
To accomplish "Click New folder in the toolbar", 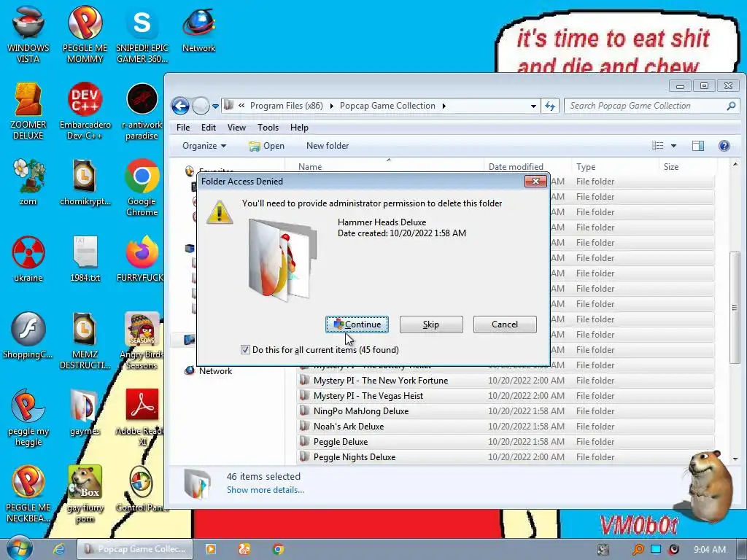I will tap(328, 146).
